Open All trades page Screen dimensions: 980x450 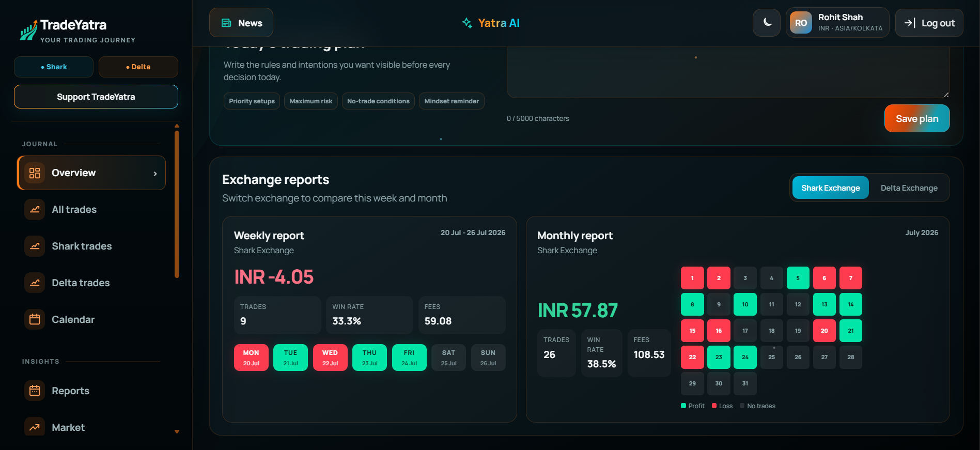coord(74,209)
